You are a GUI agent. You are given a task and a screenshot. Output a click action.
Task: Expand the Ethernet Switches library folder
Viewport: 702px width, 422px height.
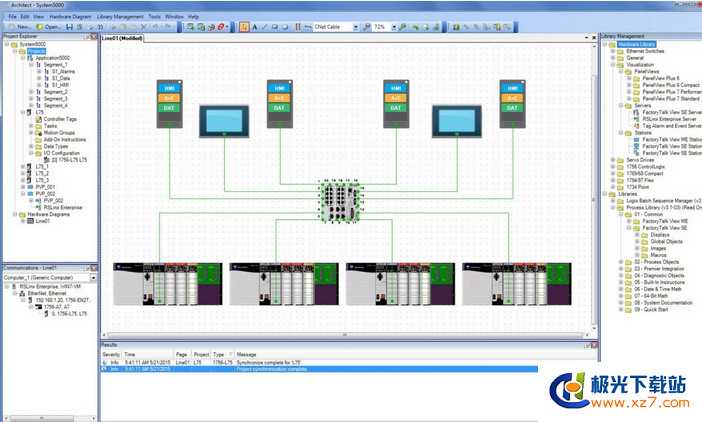tap(613, 51)
